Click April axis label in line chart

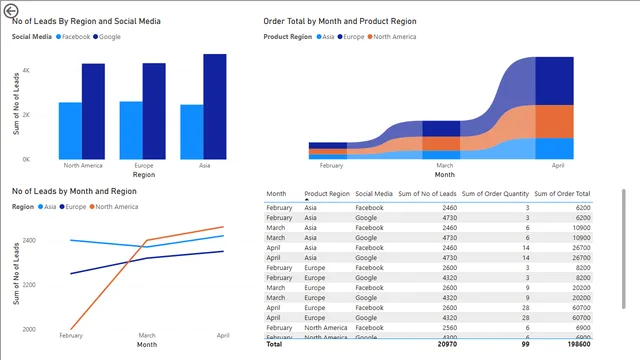(223, 336)
